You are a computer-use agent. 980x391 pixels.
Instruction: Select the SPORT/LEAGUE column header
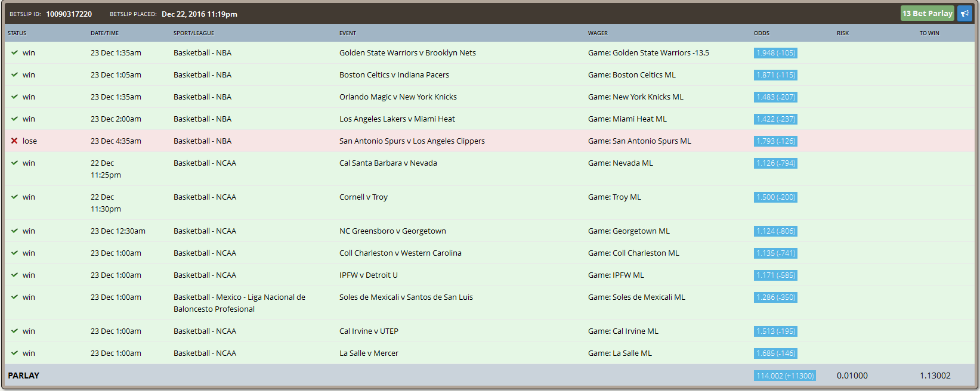[x=194, y=33]
